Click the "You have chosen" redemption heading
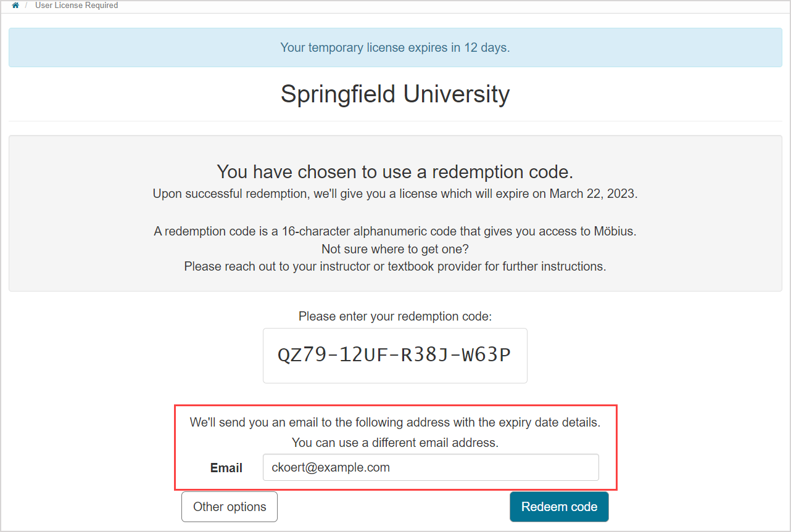Viewport: 791px width, 532px height. tap(395, 171)
